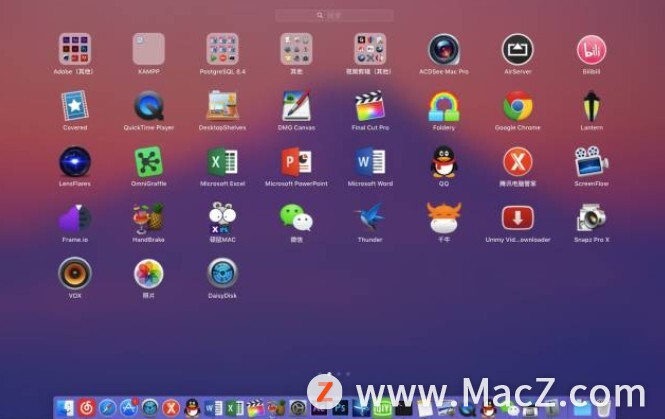Launch the 千牛 app

(444, 218)
